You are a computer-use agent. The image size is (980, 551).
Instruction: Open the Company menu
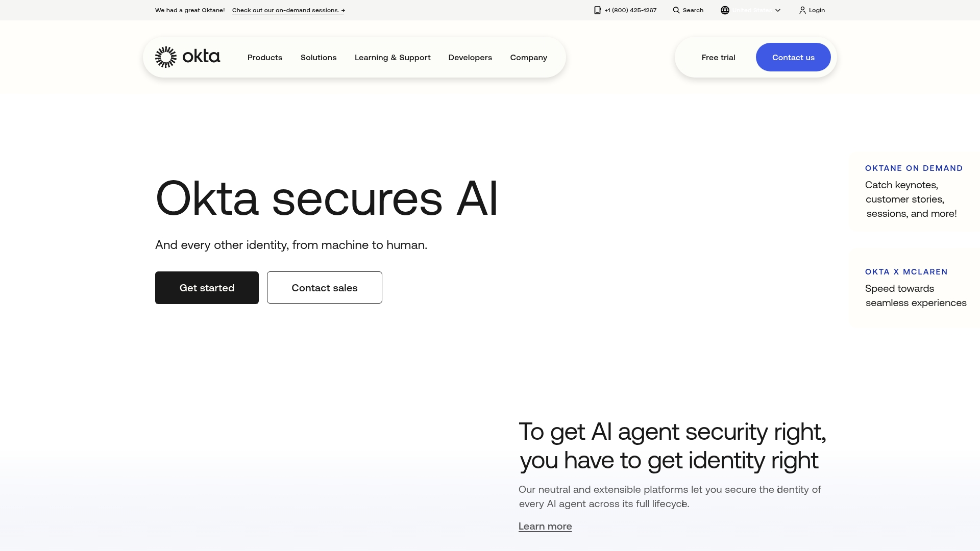point(528,57)
